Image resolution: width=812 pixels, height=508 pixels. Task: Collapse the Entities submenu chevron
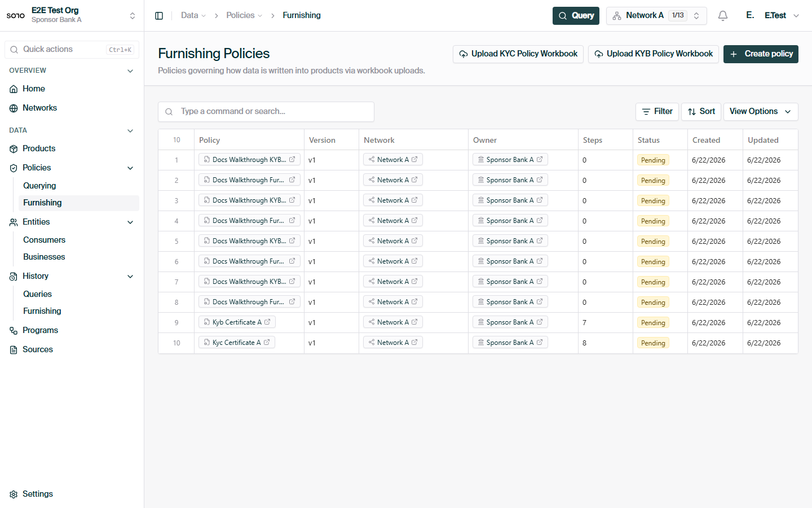click(130, 222)
